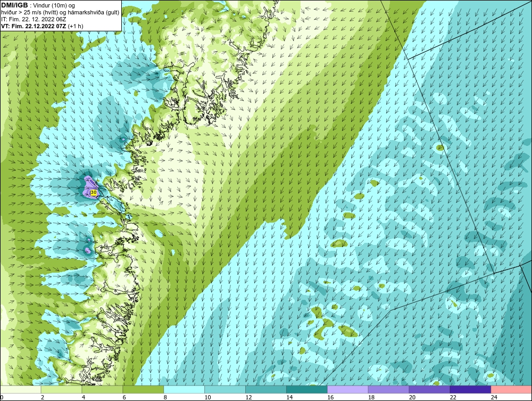
Task: Click the 20-22 m/s violet swatch
Action: (429, 389)
